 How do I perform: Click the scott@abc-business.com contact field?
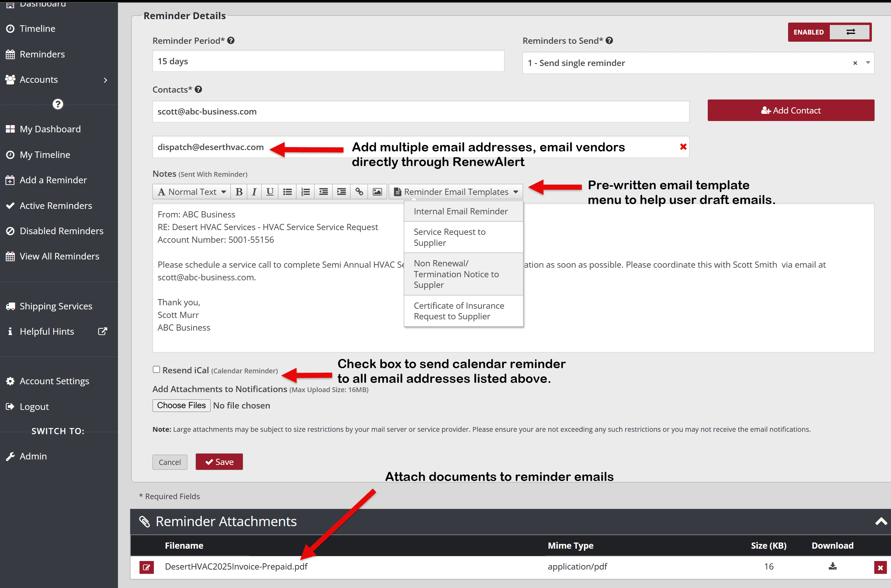coord(420,111)
